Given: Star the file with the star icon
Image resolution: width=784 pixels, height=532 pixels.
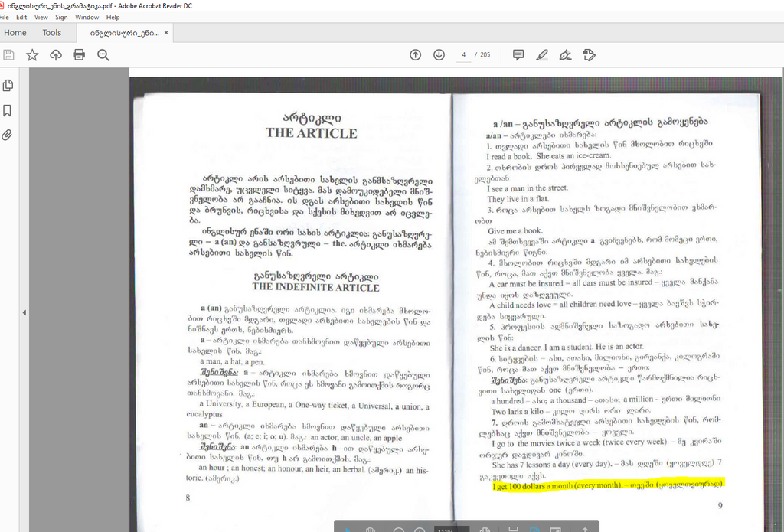Looking at the screenshot, I should [x=32, y=55].
